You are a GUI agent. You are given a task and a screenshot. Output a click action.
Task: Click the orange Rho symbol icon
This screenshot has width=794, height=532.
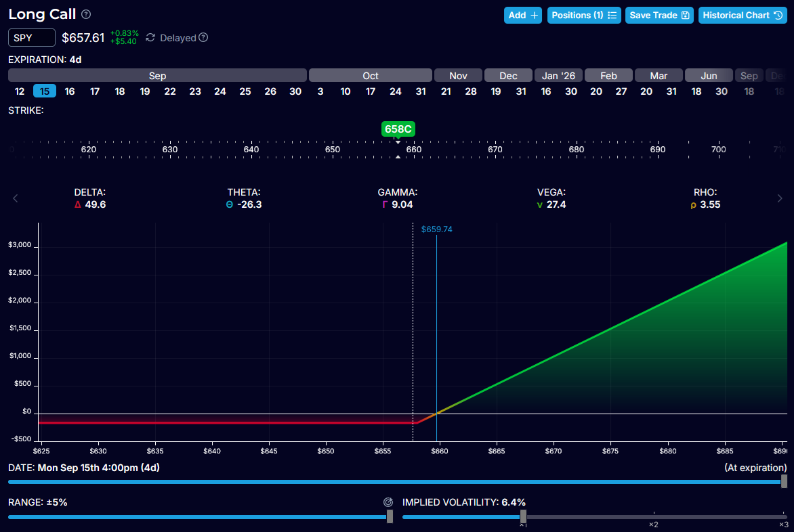693,205
